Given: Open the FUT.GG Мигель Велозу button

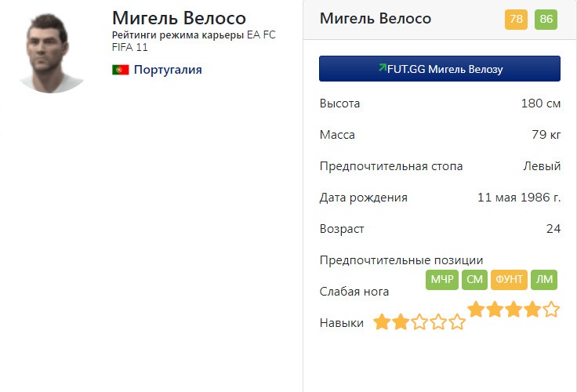Looking at the screenshot, I should [440, 69].
